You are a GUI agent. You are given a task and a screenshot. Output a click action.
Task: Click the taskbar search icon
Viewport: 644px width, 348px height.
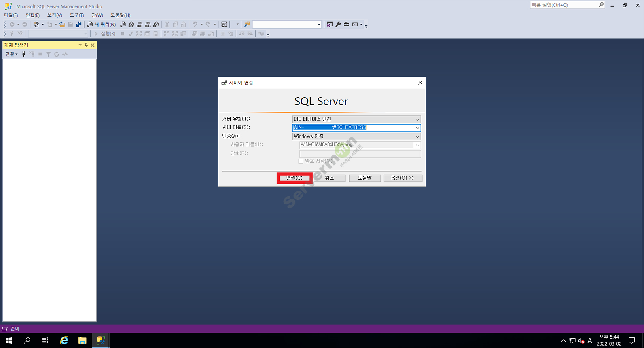(27, 341)
